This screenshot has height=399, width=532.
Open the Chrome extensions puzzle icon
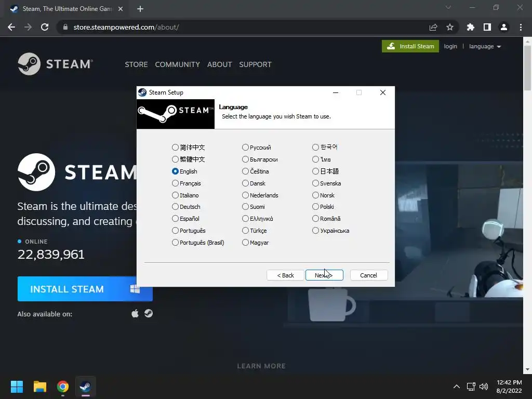[471, 27]
